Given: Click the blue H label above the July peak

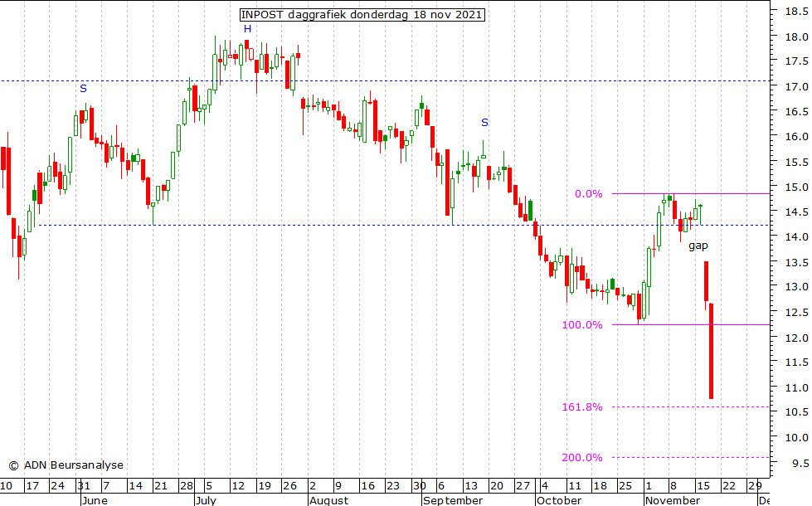Looking at the screenshot, I should (247, 29).
